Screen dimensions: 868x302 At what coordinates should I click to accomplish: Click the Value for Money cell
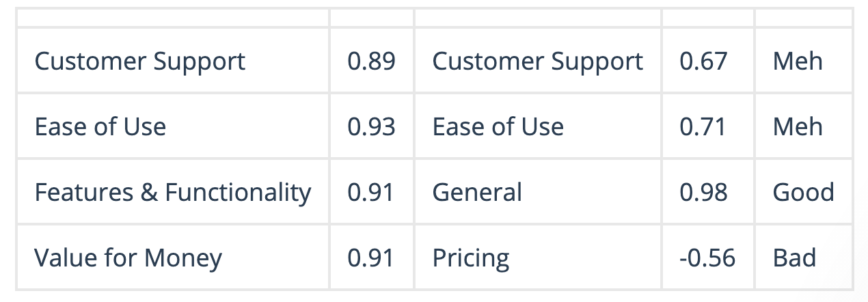[128, 258]
